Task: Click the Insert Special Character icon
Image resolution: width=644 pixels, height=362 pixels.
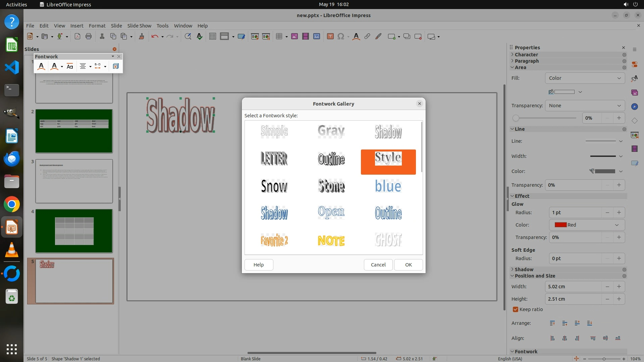Action: [x=341, y=37]
